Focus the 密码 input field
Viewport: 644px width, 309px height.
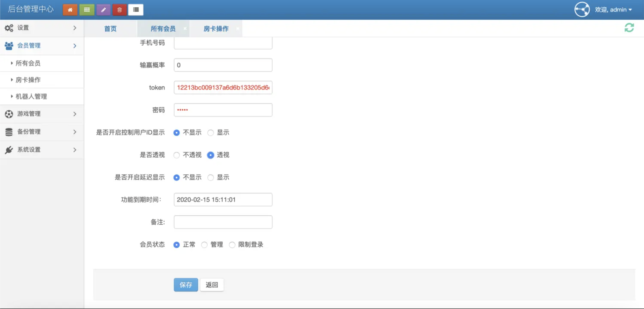[223, 110]
